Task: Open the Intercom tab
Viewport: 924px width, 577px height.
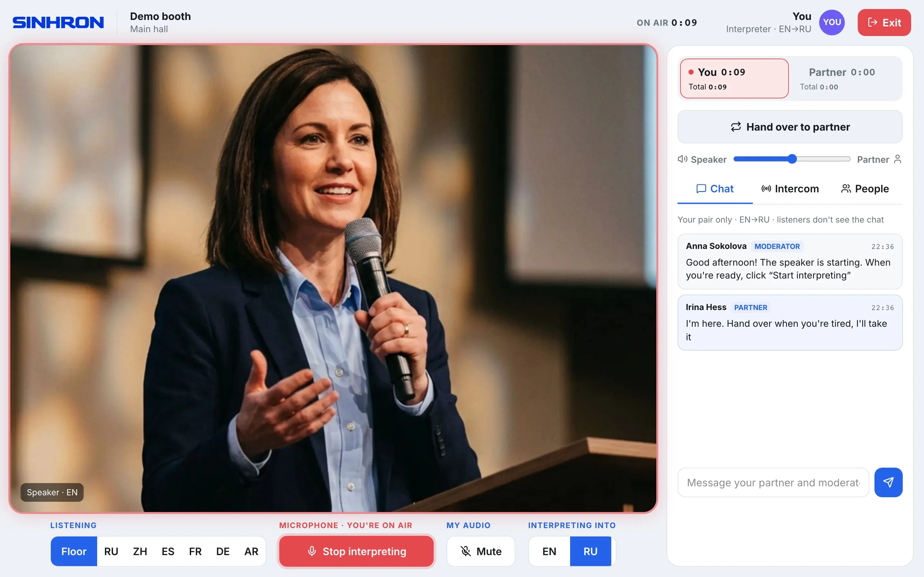Action: point(790,188)
